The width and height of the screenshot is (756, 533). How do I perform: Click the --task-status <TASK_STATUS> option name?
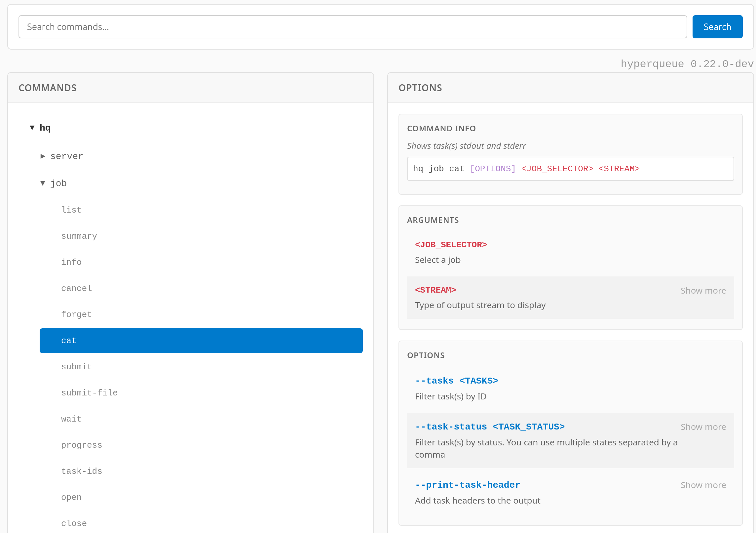tap(490, 427)
